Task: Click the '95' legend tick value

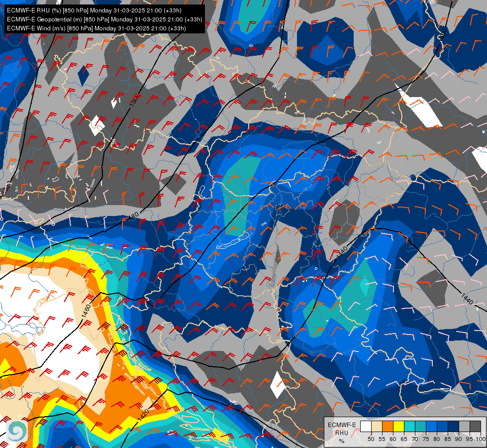Action: coord(469,439)
